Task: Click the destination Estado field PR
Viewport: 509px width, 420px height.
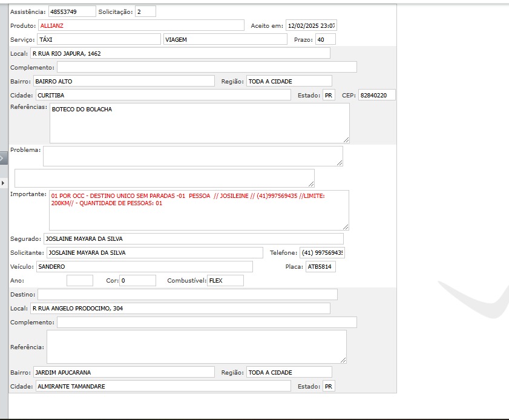Action: pyautogui.click(x=329, y=386)
